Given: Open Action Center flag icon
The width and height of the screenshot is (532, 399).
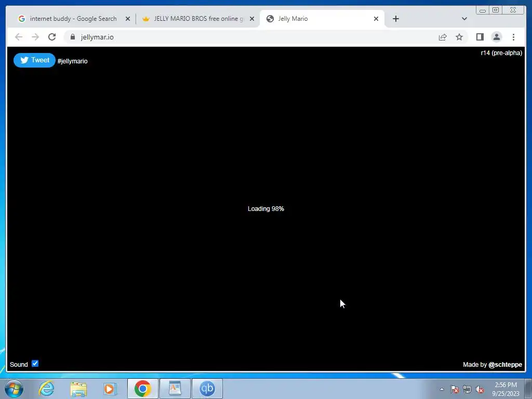Looking at the screenshot, I should click(x=455, y=389).
